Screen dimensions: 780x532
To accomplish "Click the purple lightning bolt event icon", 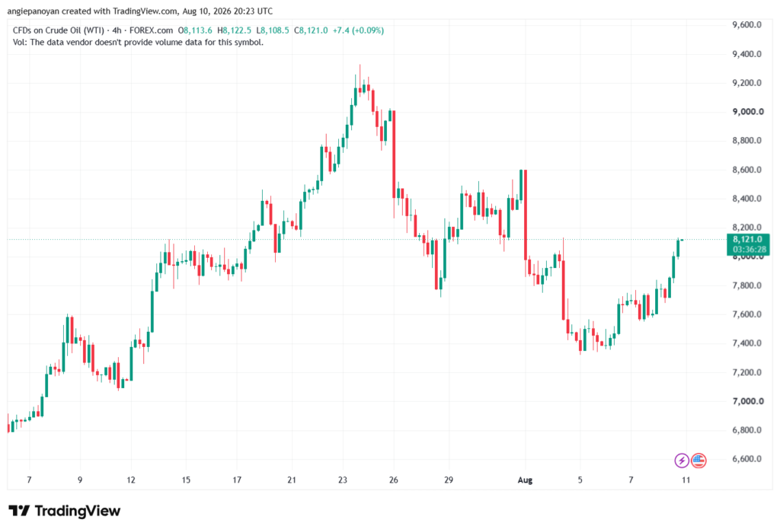I will click(x=682, y=460).
